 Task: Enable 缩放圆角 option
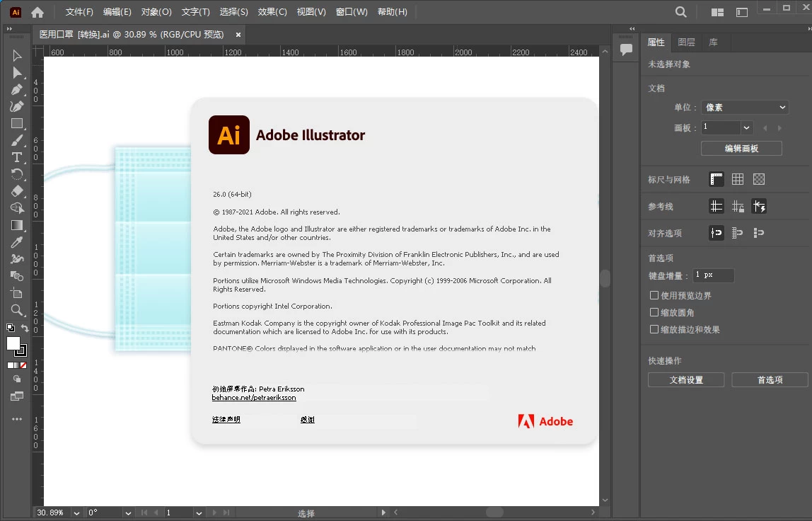point(654,312)
